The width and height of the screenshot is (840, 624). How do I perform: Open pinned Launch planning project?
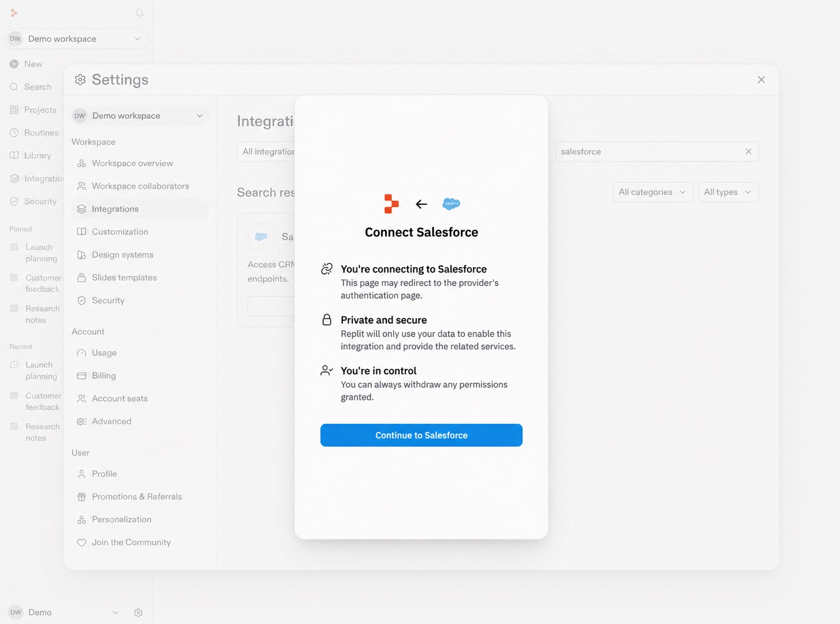click(x=35, y=253)
